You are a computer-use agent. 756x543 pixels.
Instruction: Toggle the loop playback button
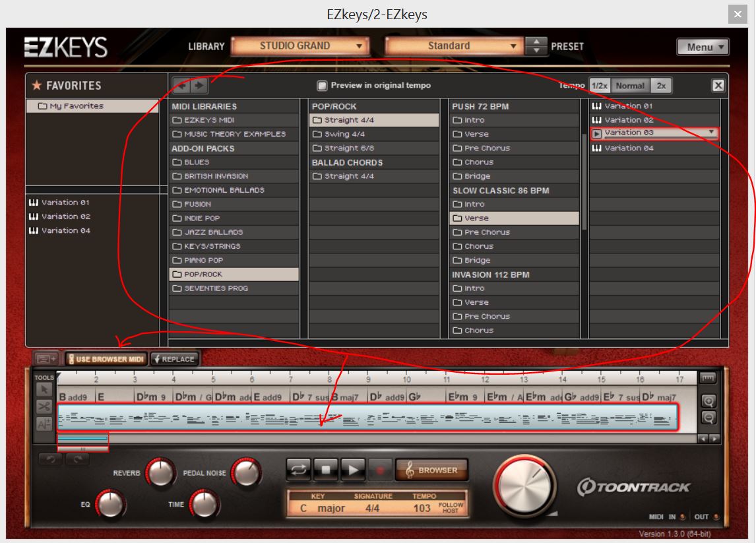[299, 469]
